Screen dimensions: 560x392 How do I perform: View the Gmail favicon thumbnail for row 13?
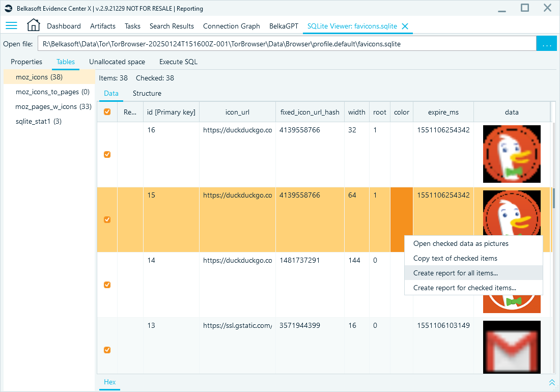(x=512, y=347)
